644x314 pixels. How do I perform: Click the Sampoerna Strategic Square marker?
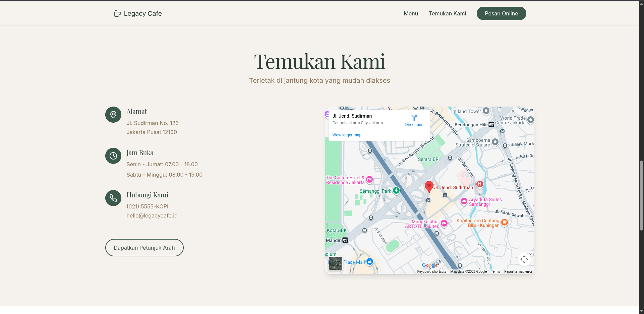click(x=495, y=142)
